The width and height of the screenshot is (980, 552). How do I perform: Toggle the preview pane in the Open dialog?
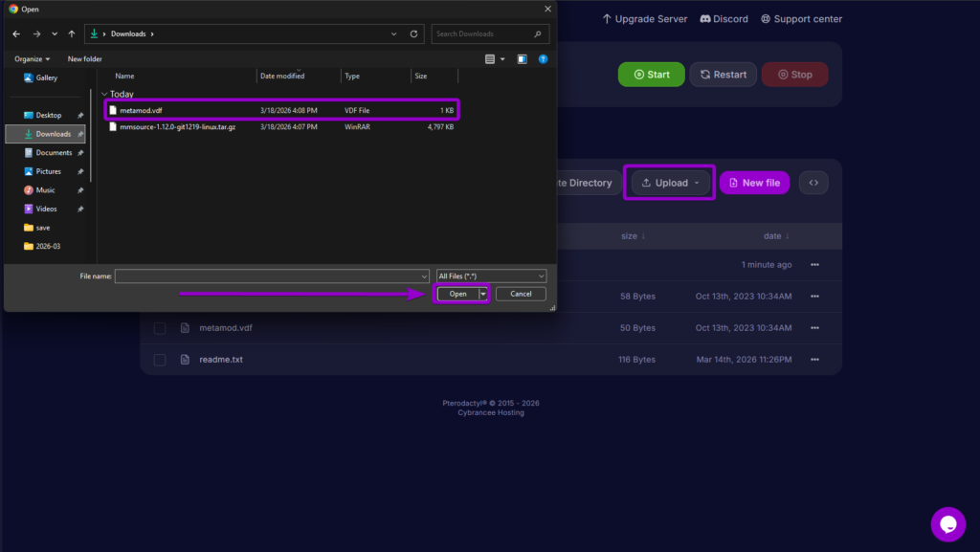tap(522, 58)
